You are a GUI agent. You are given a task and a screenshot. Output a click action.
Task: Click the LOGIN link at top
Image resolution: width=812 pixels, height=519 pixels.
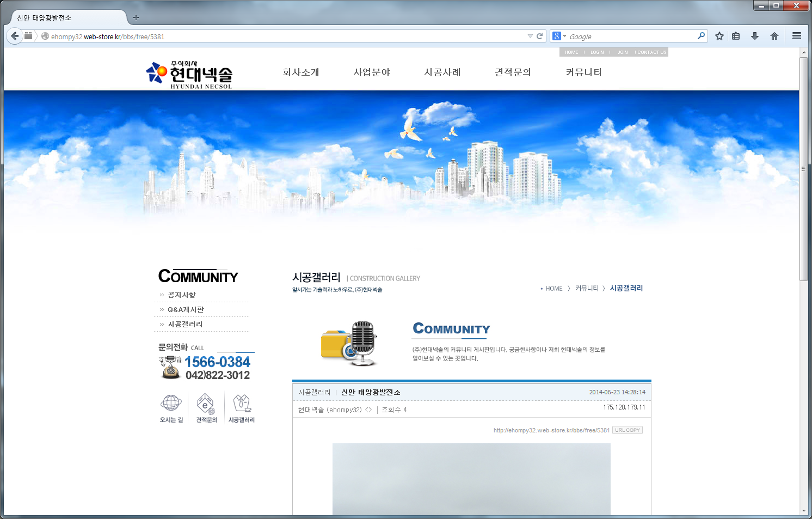(x=597, y=52)
